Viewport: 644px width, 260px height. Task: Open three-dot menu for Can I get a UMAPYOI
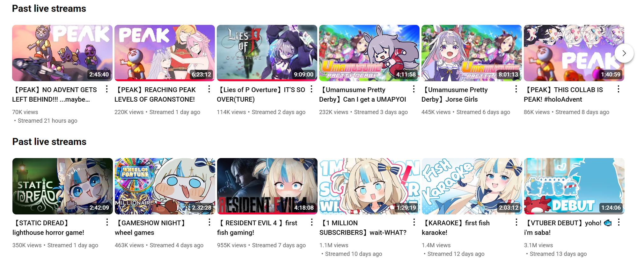pos(414,89)
